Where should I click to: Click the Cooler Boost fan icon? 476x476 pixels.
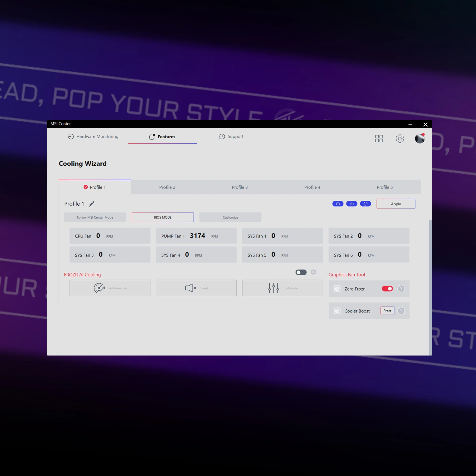pos(337,311)
